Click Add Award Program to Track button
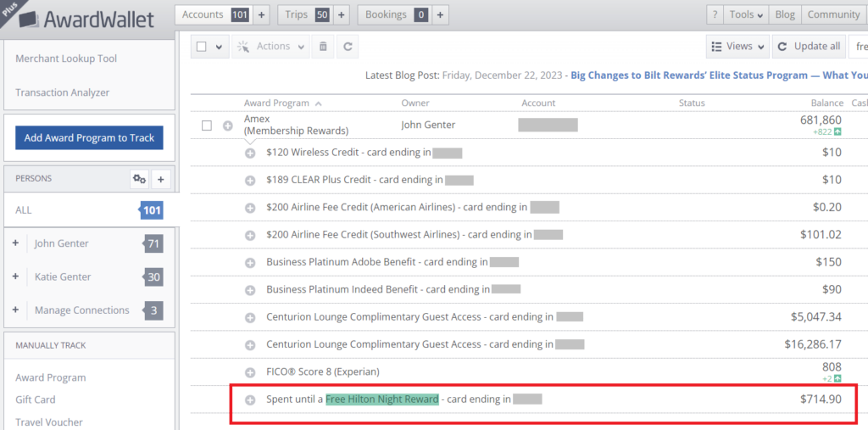Image resolution: width=868 pixels, height=430 pixels. pos(89,138)
